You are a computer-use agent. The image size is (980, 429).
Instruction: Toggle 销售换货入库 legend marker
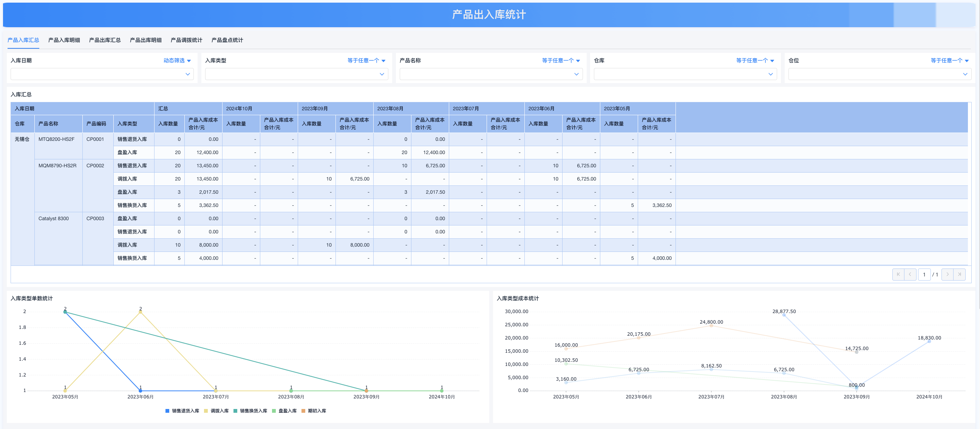(235, 411)
